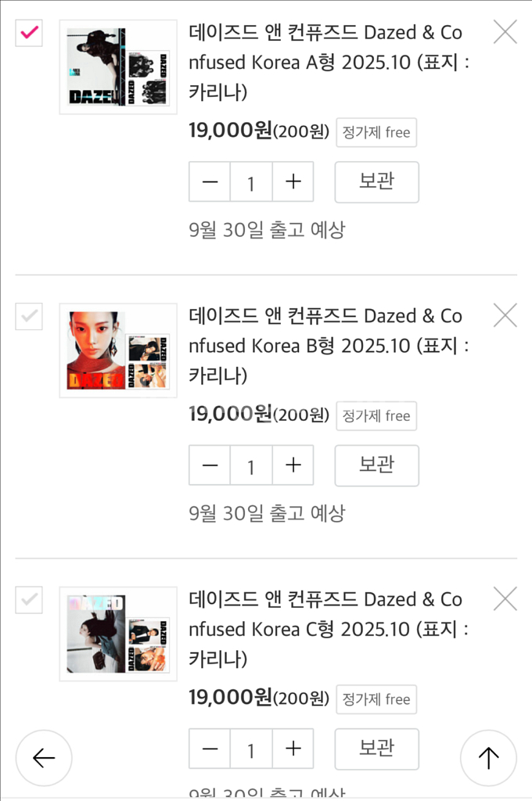Check the Dazed Korea C형 item checkbox
This screenshot has height=801, width=532.
(x=29, y=600)
